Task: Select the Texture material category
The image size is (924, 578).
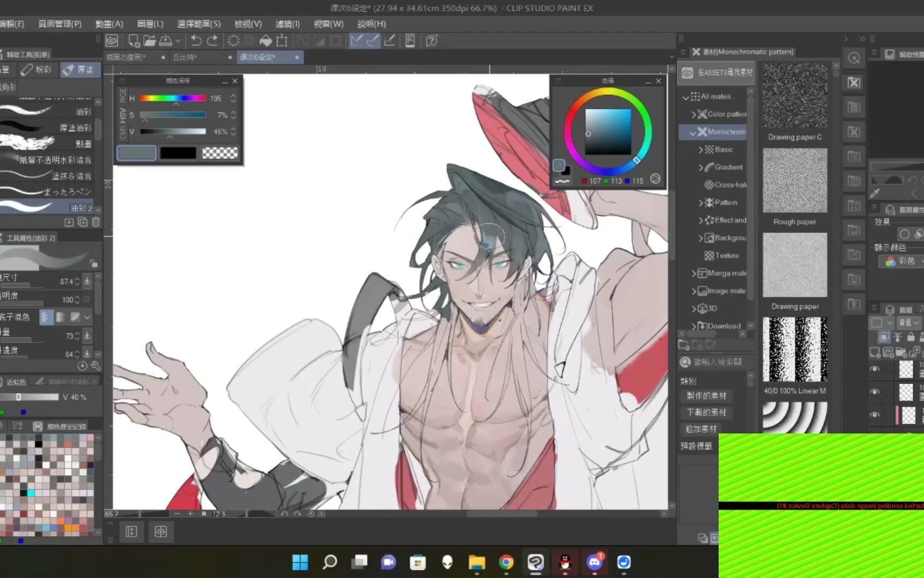Action: click(722, 255)
